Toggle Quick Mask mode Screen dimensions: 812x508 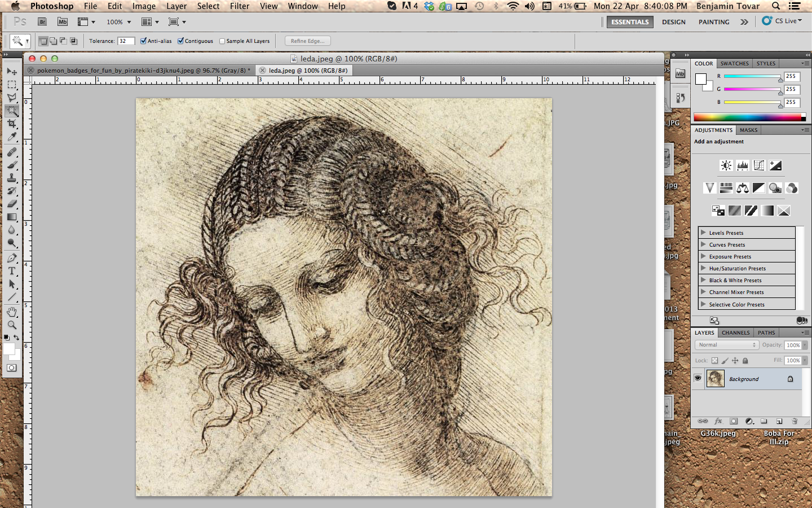pos(11,368)
